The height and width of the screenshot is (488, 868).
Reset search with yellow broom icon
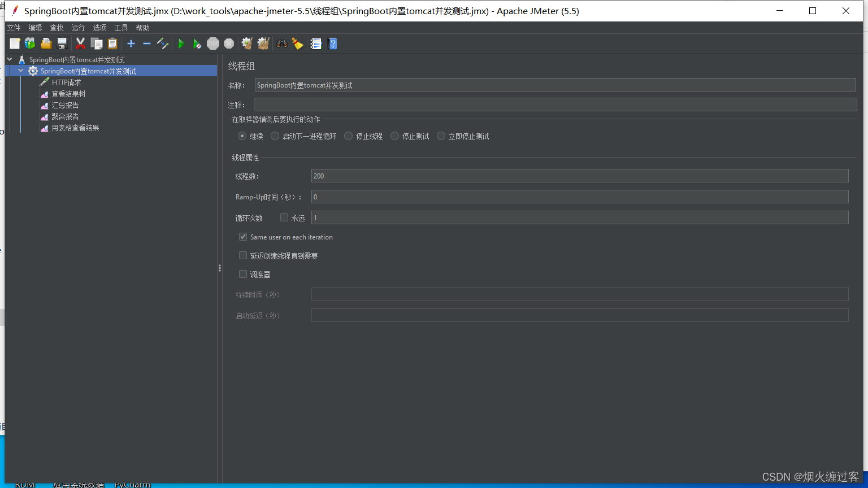[297, 43]
